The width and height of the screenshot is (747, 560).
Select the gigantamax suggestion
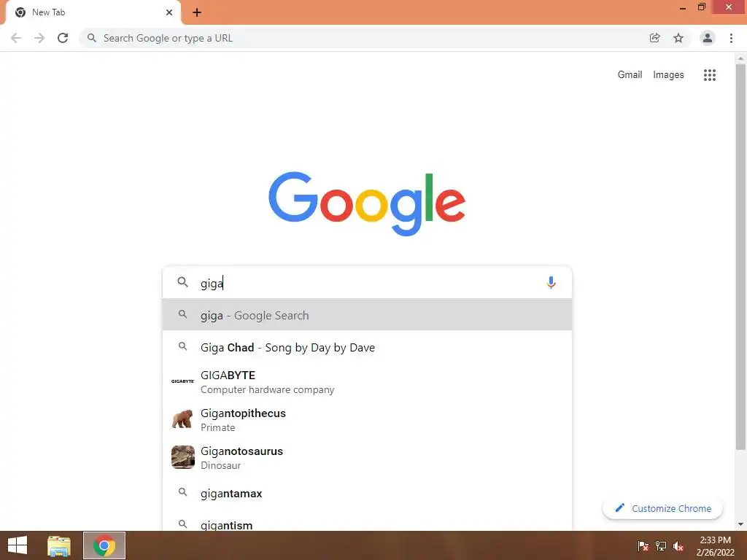click(367, 493)
